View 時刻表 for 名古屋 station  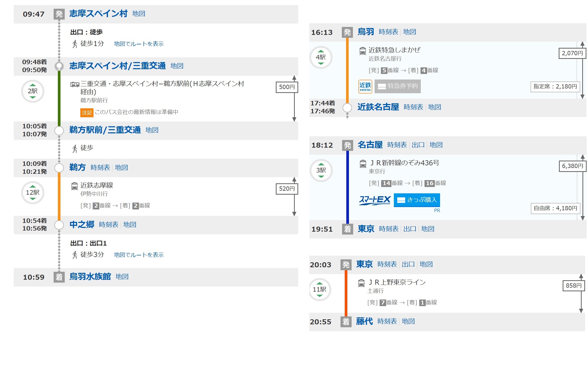[397, 145]
